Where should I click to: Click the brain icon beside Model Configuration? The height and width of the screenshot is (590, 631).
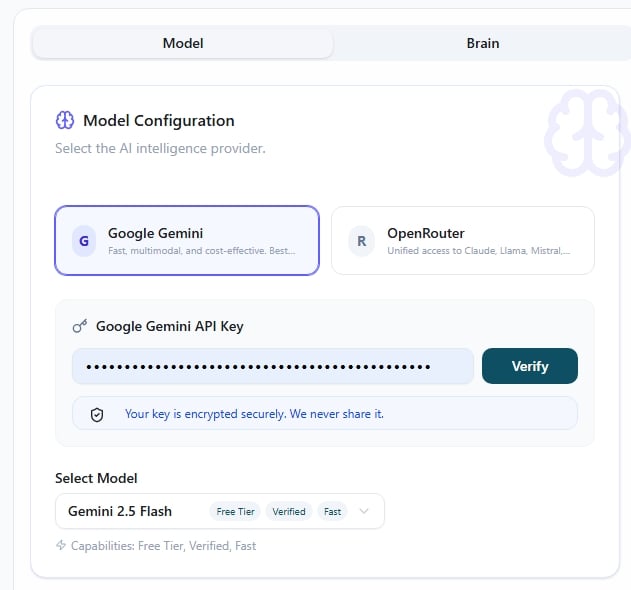65,120
